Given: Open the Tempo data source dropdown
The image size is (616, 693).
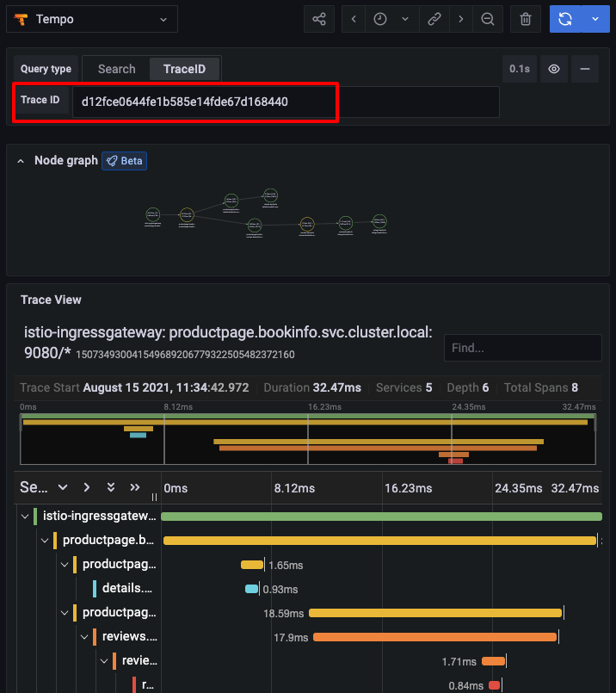Looking at the screenshot, I should [x=96, y=19].
